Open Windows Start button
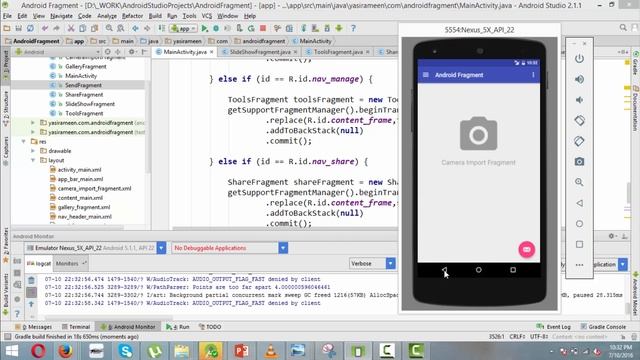Image resolution: width=640 pixels, height=360 pixels. [x=12, y=351]
